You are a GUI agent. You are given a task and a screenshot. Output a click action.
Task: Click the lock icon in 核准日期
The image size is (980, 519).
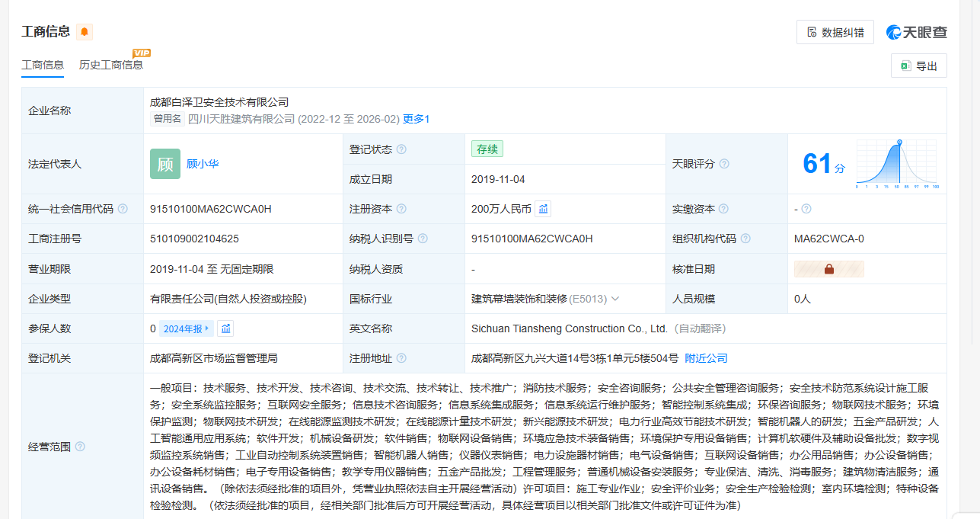point(828,269)
